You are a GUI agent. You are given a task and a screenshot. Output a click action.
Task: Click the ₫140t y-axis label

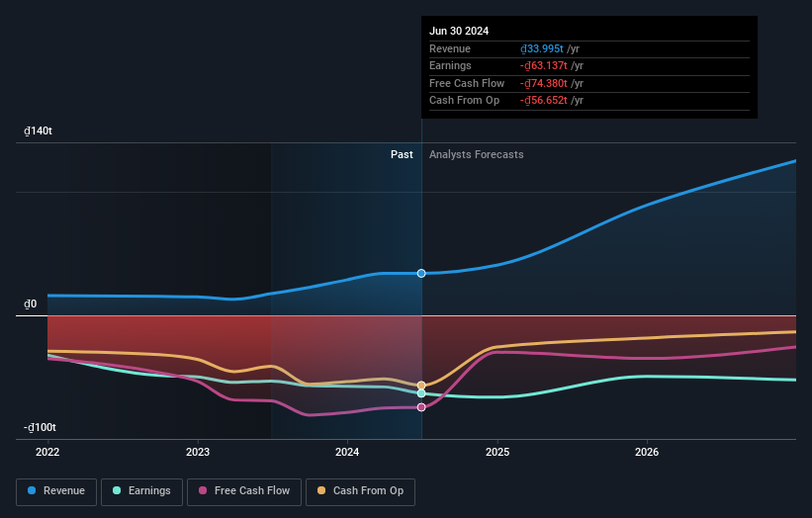click(39, 131)
